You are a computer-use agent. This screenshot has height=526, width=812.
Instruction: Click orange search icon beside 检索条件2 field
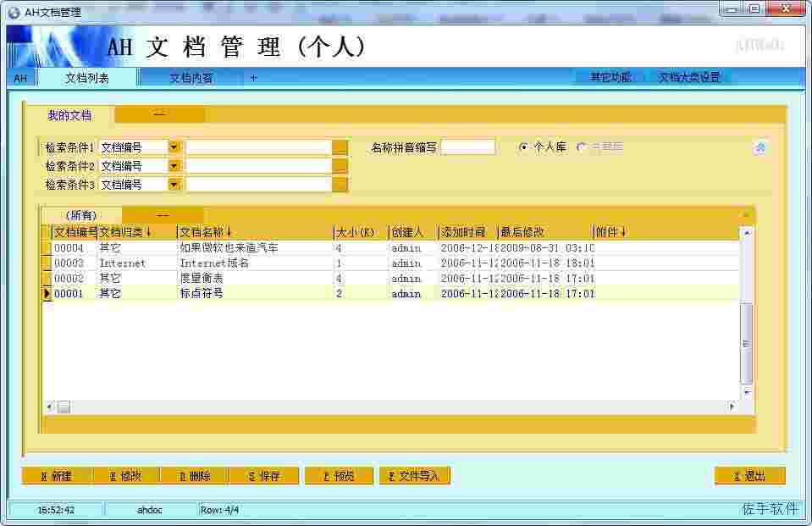340,165
